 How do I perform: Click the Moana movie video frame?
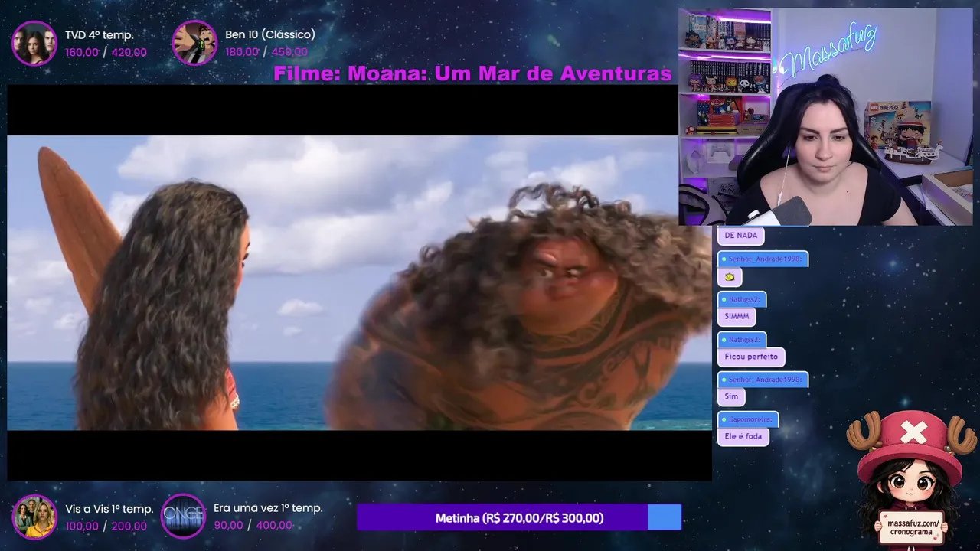click(x=360, y=282)
